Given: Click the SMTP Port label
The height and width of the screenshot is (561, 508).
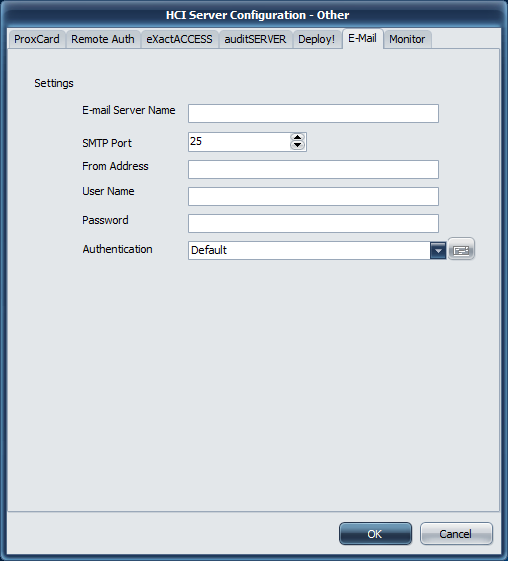Looking at the screenshot, I should tap(107, 143).
